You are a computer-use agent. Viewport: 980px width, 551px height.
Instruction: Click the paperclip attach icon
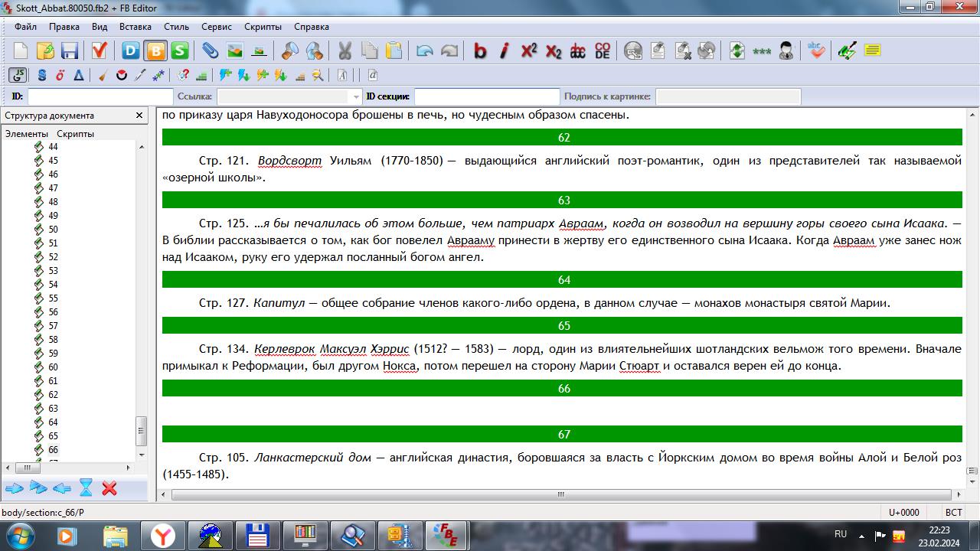[x=210, y=51]
